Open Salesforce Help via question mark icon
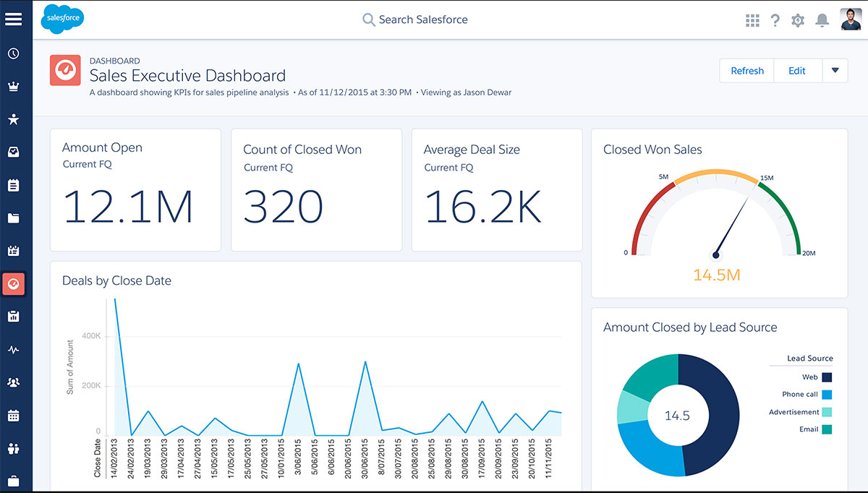 (x=775, y=20)
